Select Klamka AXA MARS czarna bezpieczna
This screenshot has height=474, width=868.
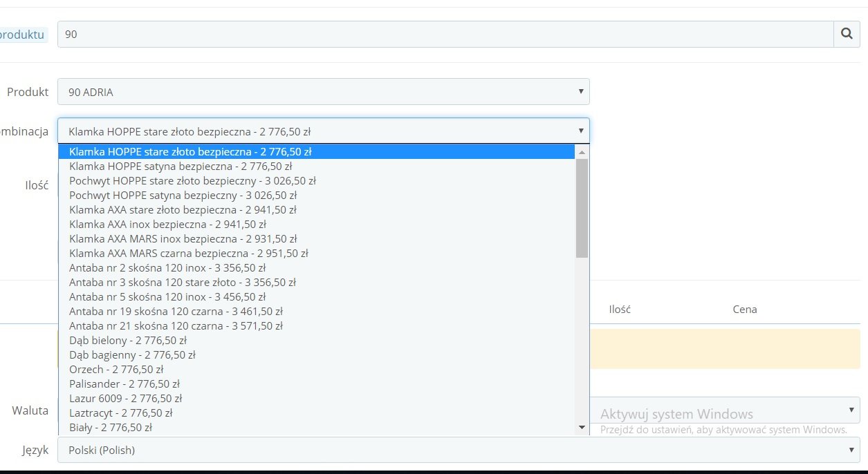317,253
